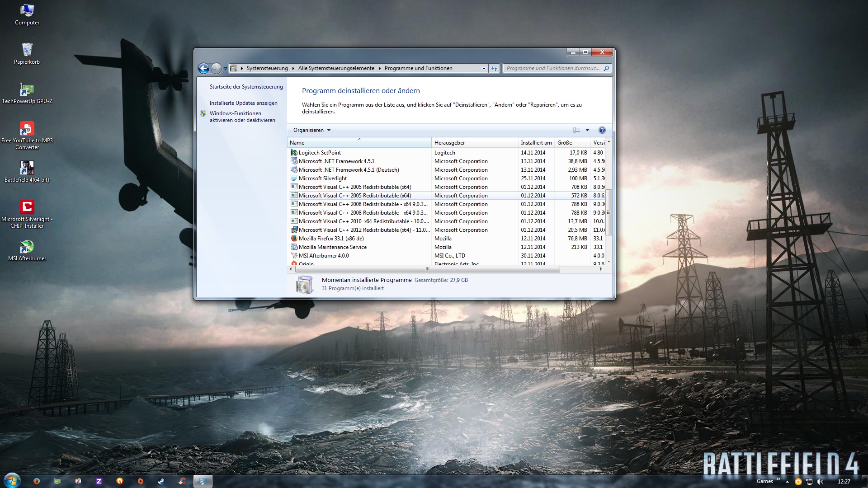Click the active Control Panel taskbar button
Image resolution: width=868 pixels, height=488 pixels.
click(x=203, y=481)
